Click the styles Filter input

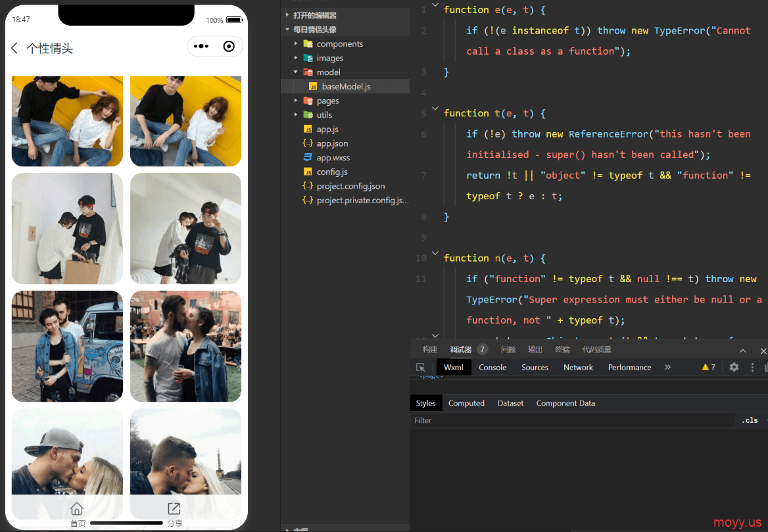[571, 420]
